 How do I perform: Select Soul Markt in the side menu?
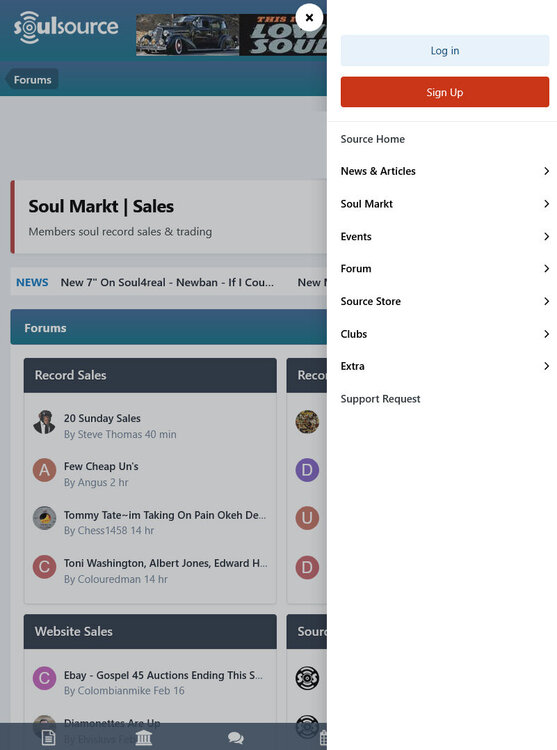(x=366, y=204)
